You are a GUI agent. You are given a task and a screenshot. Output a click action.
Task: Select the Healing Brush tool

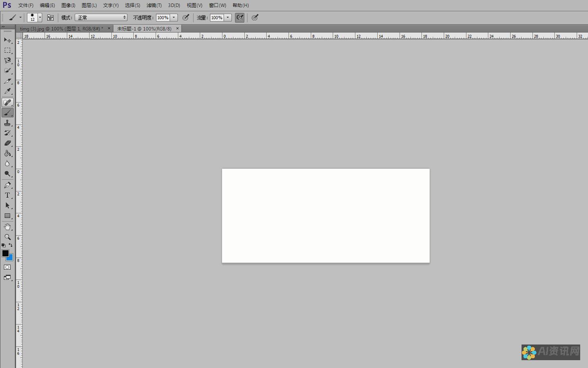[7, 102]
